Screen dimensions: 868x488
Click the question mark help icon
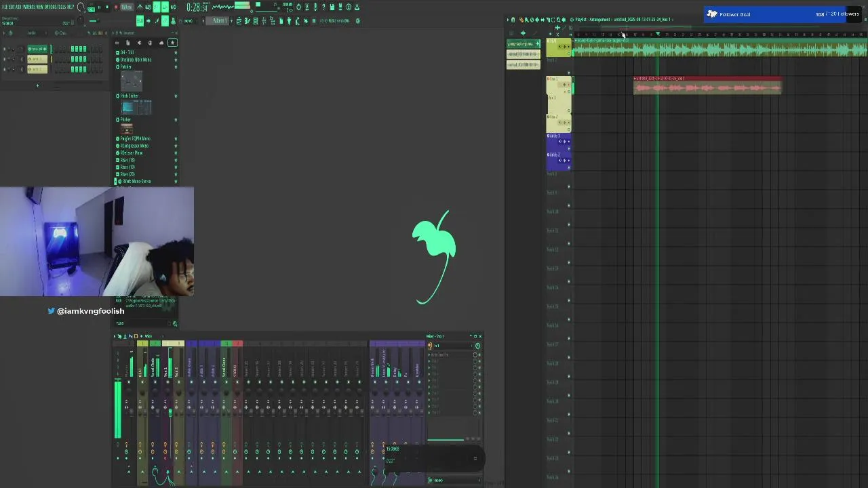(x=323, y=7)
